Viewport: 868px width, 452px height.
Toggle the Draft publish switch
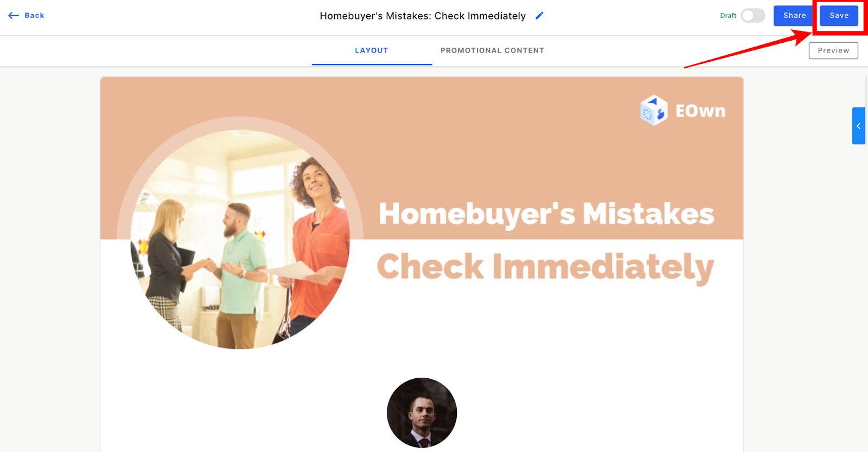click(753, 16)
